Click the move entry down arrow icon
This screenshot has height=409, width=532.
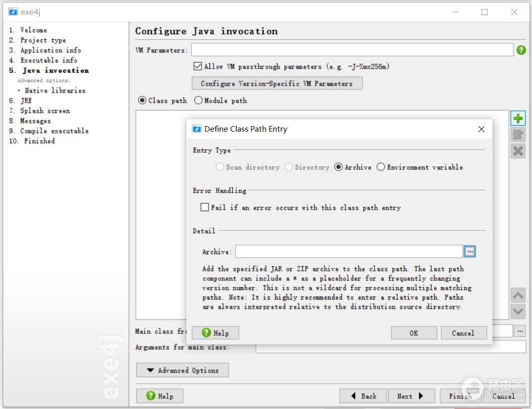518,311
